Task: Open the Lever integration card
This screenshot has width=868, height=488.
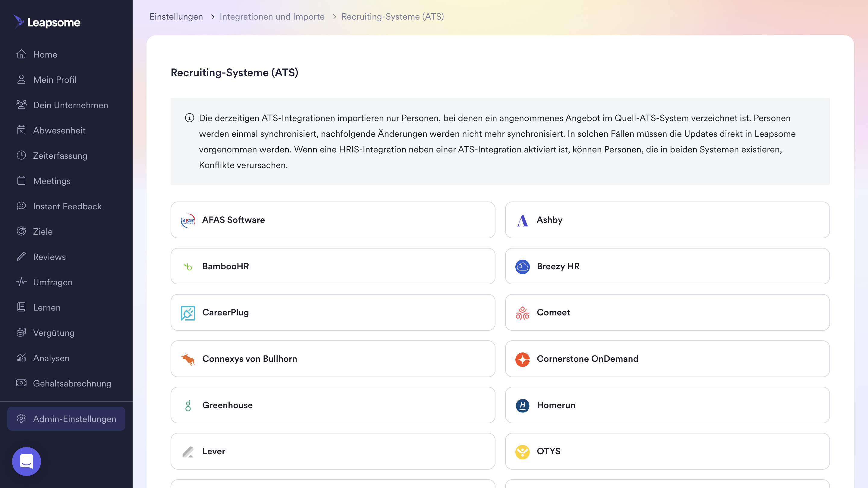Action: coord(333,451)
